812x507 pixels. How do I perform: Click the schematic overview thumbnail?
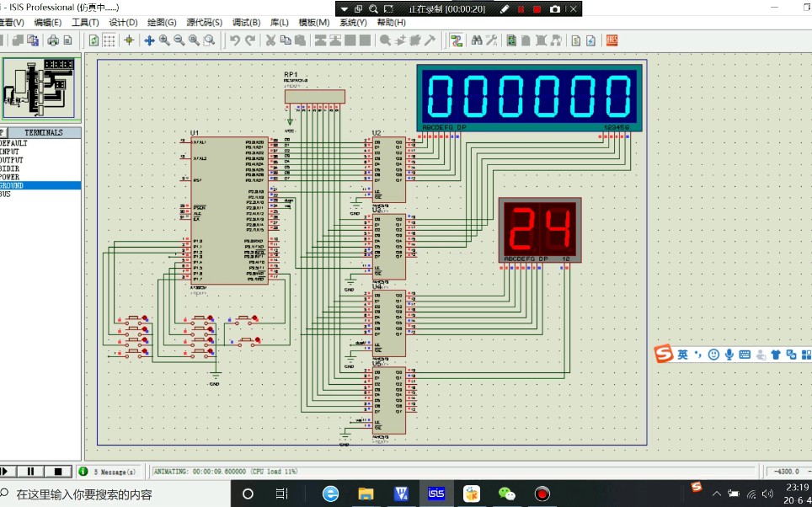(40, 88)
